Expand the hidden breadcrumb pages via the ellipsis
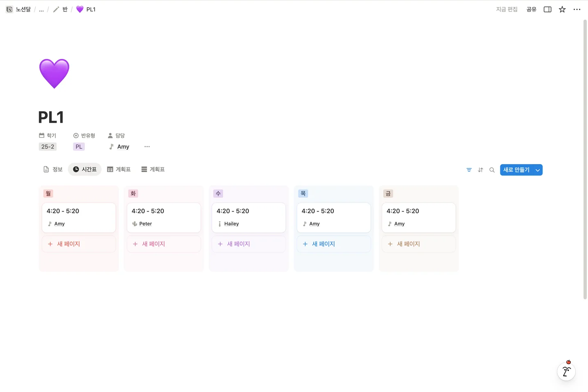The width and height of the screenshot is (588, 392). [41, 9]
